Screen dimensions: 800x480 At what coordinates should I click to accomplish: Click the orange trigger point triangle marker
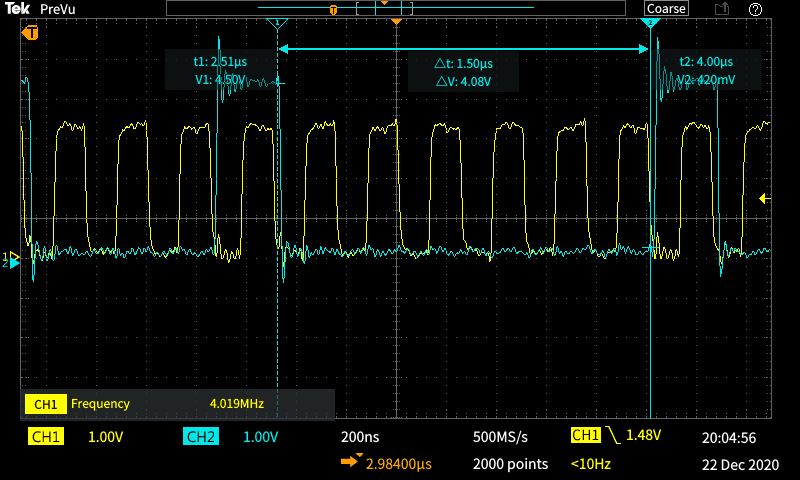click(397, 22)
